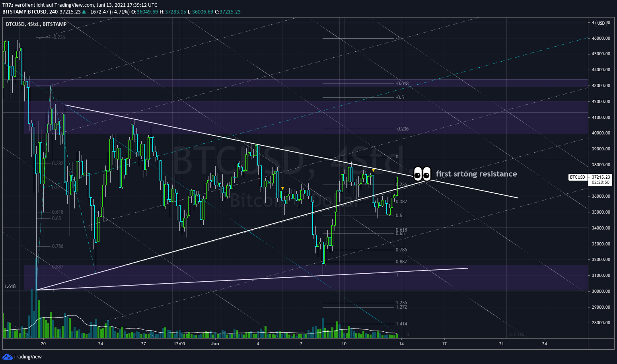Screen dimensions: 617x364
Task: Click the 'Jun' label on the time axis
Action: (215, 344)
